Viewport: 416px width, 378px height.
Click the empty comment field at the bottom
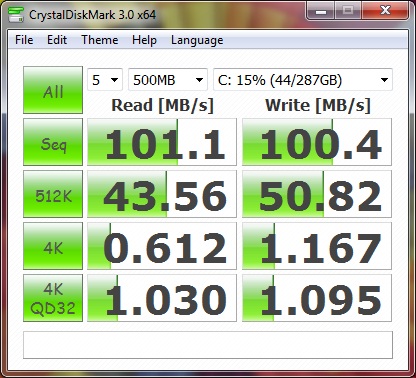[x=208, y=345]
